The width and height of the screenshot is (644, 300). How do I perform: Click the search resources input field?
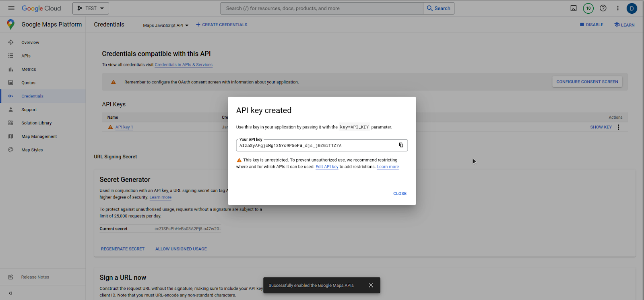pos(322,8)
